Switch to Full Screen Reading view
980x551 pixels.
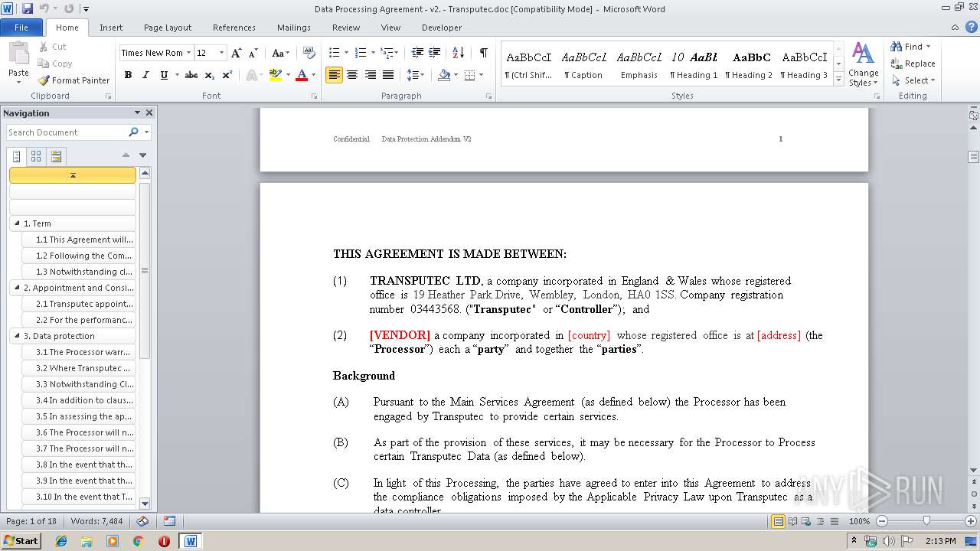(792, 521)
